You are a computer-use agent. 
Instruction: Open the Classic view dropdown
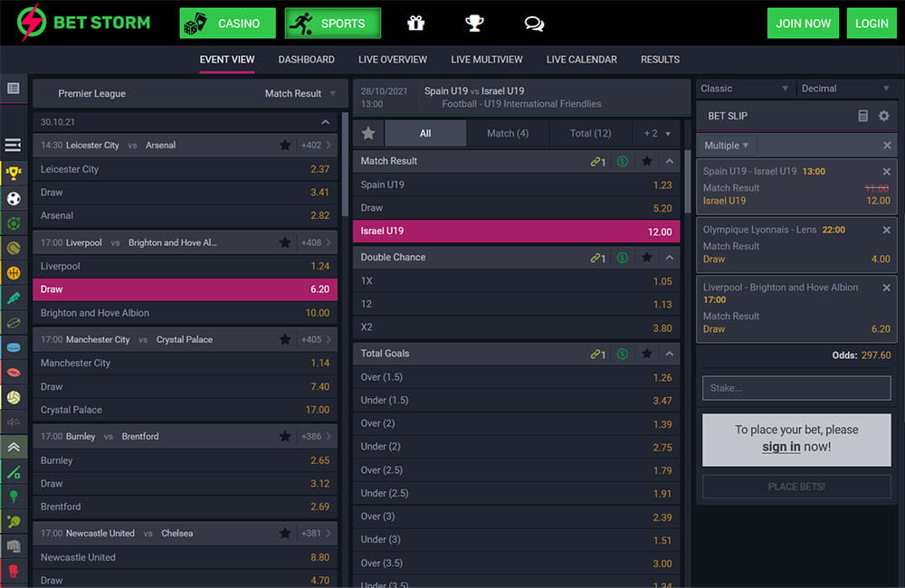744,89
